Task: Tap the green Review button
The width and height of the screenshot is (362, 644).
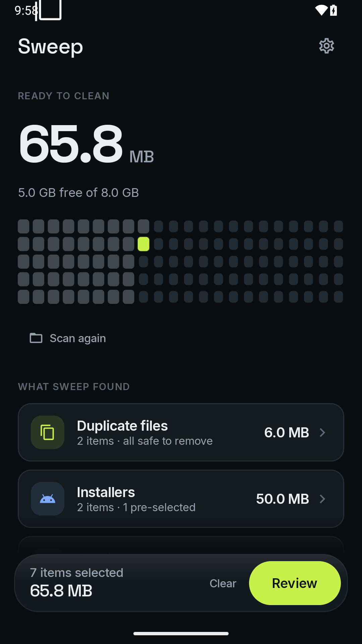Action: click(x=295, y=583)
